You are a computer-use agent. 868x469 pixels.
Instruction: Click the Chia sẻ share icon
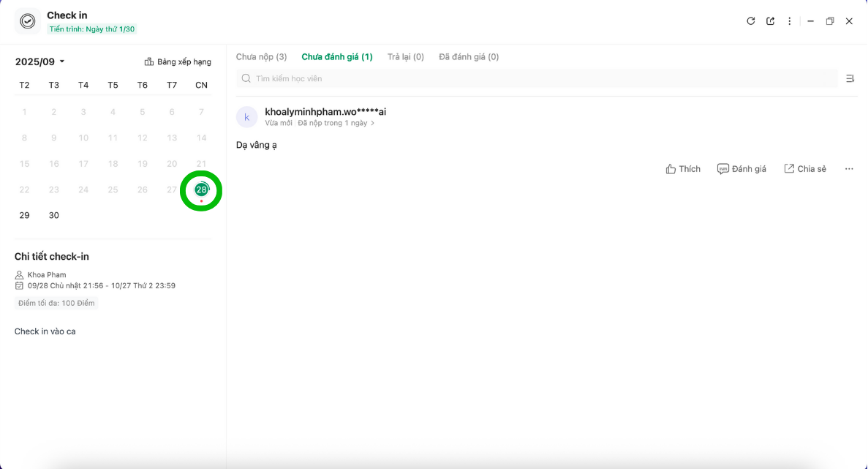point(789,169)
